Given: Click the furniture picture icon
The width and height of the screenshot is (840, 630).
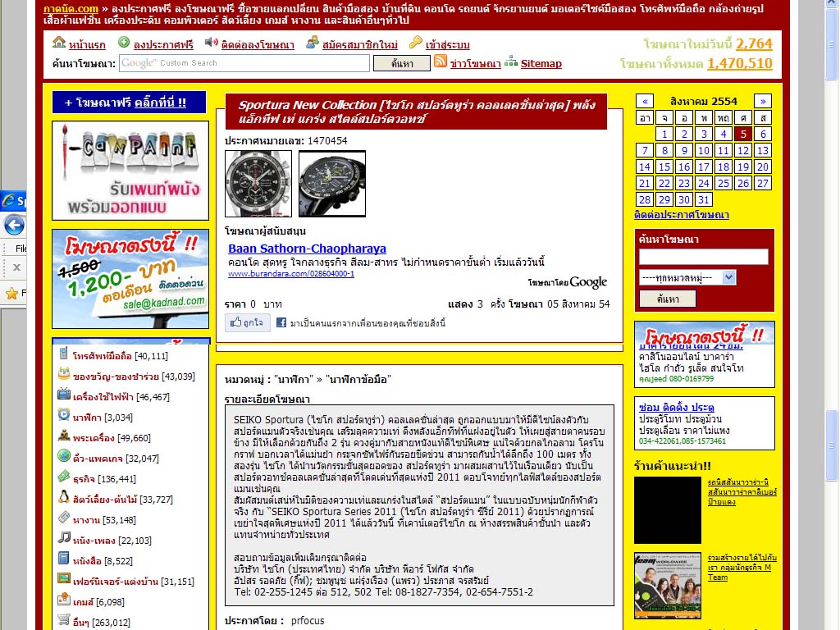Looking at the screenshot, I should [64, 578].
